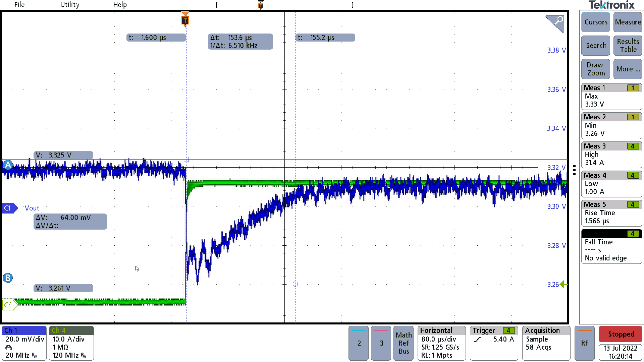
Task: Turn on channel 3
Action: pyautogui.click(x=381, y=343)
